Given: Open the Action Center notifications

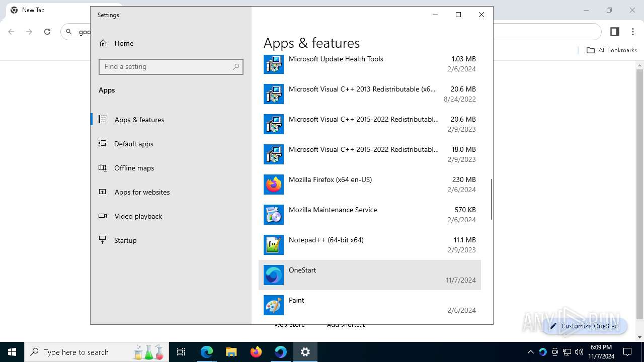Looking at the screenshot, I should pyautogui.click(x=627, y=352).
